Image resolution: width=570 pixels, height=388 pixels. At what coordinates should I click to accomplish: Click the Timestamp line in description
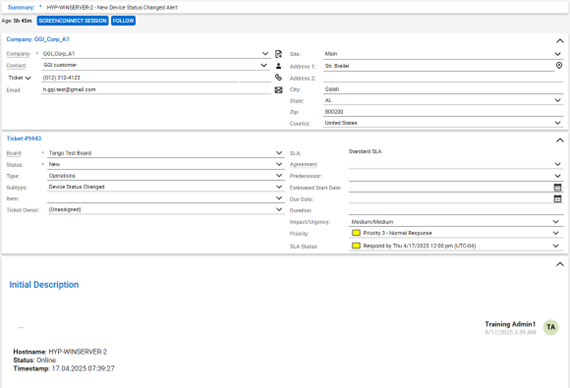64,368
